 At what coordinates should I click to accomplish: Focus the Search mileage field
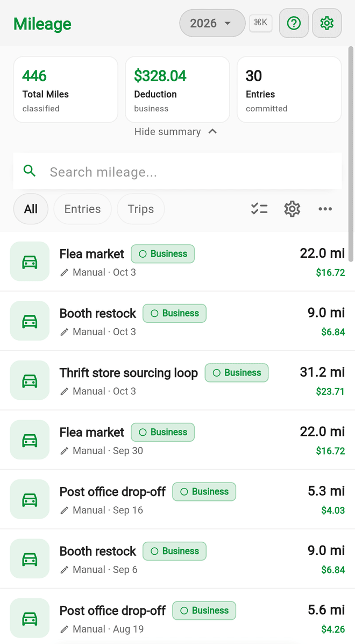pyautogui.click(x=177, y=171)
